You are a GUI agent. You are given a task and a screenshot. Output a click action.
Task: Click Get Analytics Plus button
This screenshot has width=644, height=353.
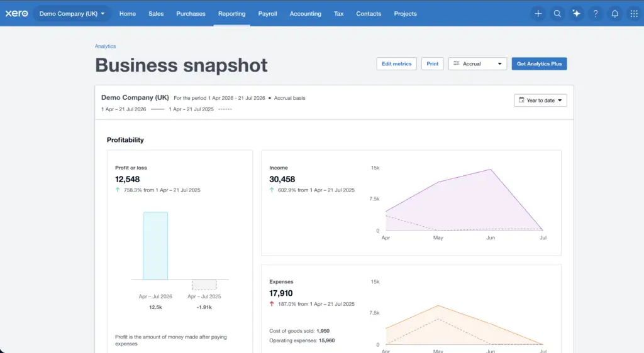[539, 63]
